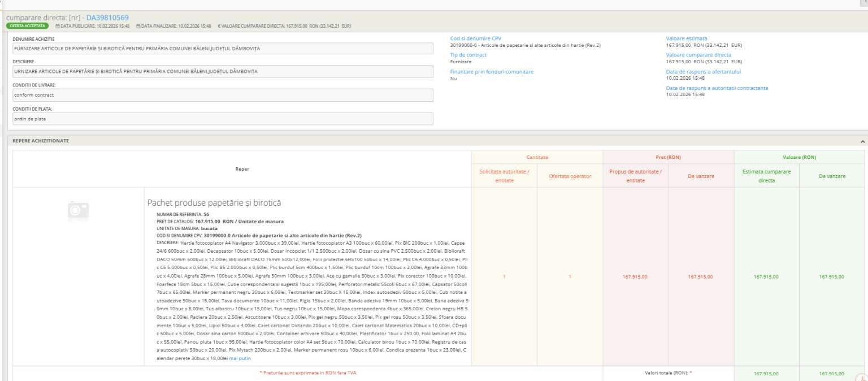
Task: Click the scrollbar button at top right
Action: [x=864, y=3]
